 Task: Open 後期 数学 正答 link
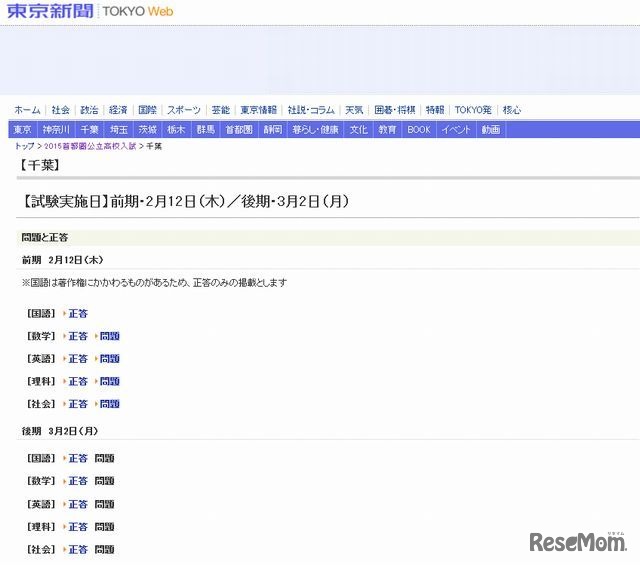78,481
